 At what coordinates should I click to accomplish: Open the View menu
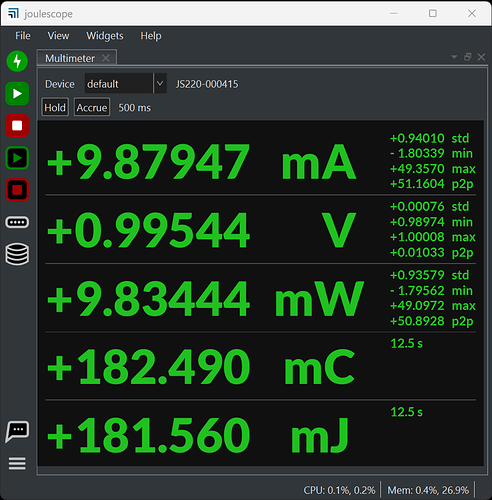[58, 36]
